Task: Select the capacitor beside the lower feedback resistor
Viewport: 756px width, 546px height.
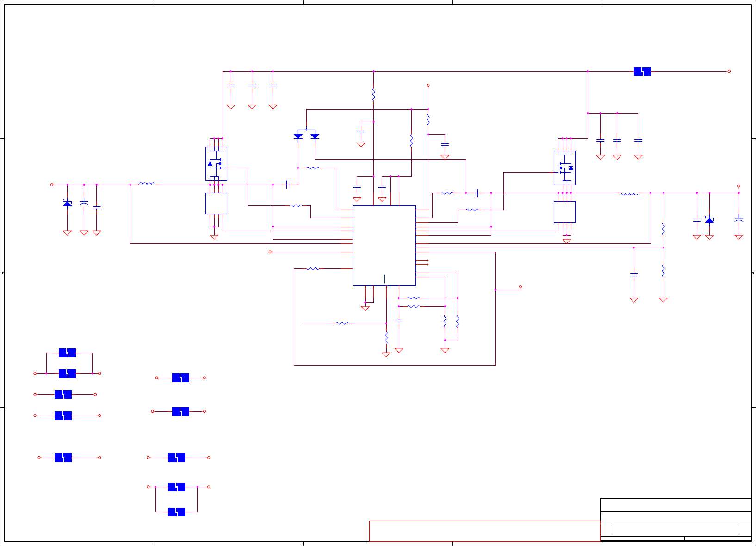Action: pos(634,275)
